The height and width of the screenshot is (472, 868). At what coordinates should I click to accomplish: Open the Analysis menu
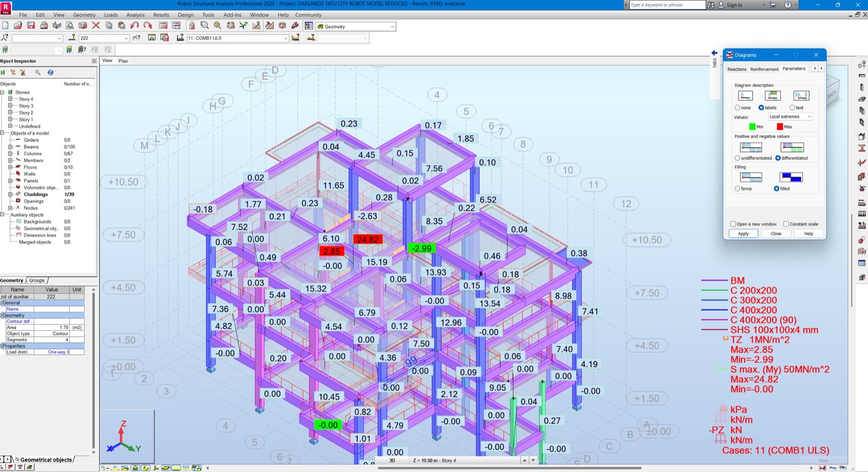(135, 15)
